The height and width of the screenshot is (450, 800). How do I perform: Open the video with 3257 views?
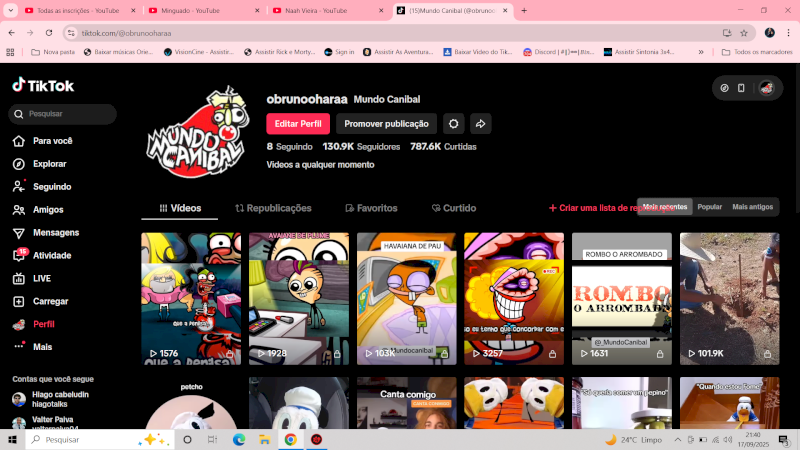pos(514,298)
